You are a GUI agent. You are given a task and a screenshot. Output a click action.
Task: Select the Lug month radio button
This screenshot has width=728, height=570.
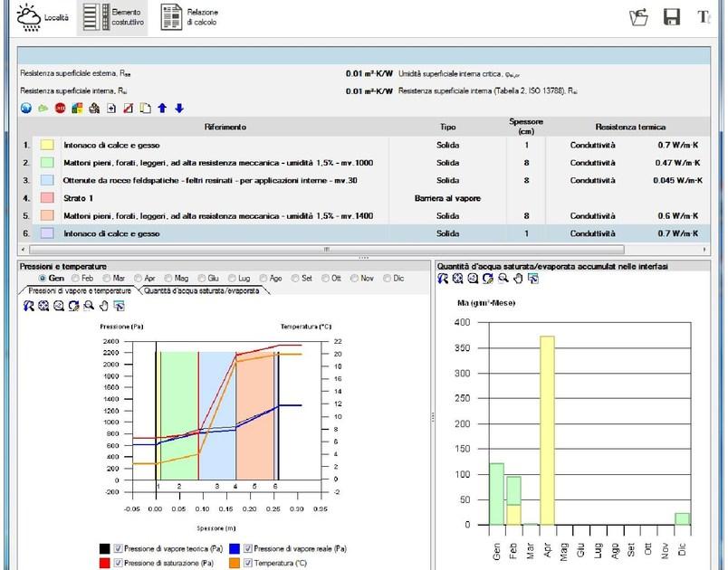coord(232,279)
